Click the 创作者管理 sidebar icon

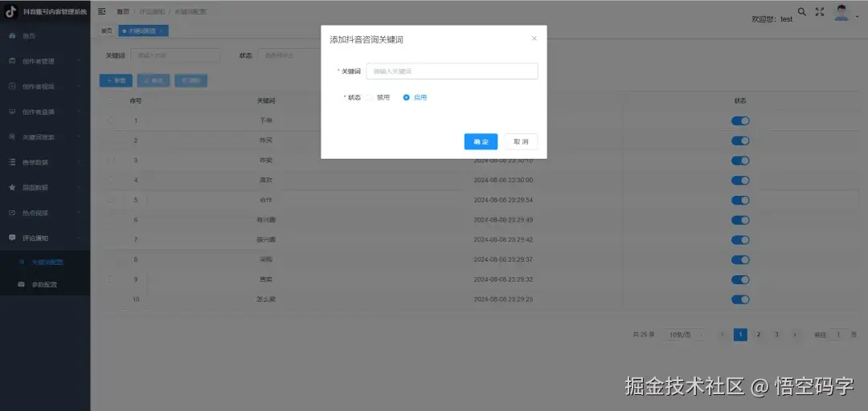click(12, 61)
